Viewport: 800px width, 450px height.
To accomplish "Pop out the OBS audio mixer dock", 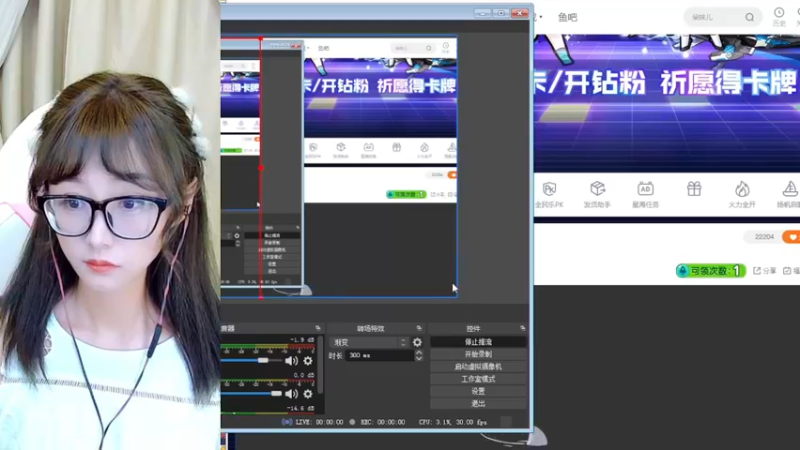I will (x=318, y=328).
